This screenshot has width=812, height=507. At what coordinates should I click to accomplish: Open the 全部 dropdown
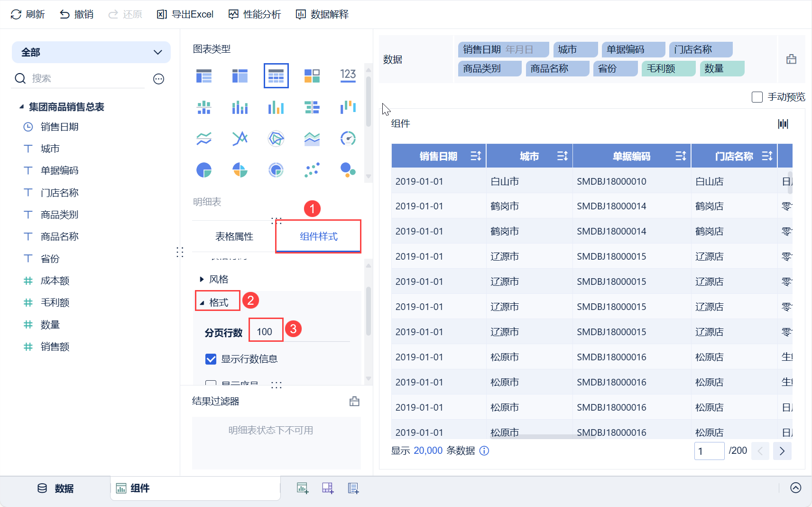point(91,52)
